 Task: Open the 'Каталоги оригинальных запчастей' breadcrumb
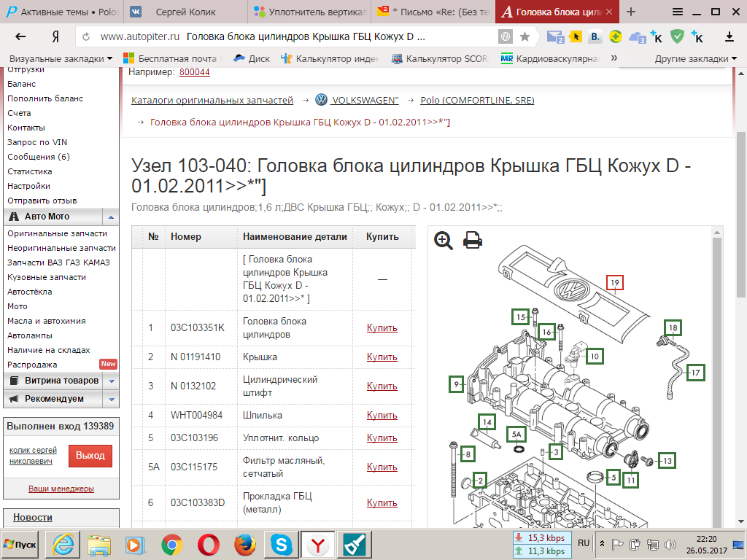coord(212,100)
